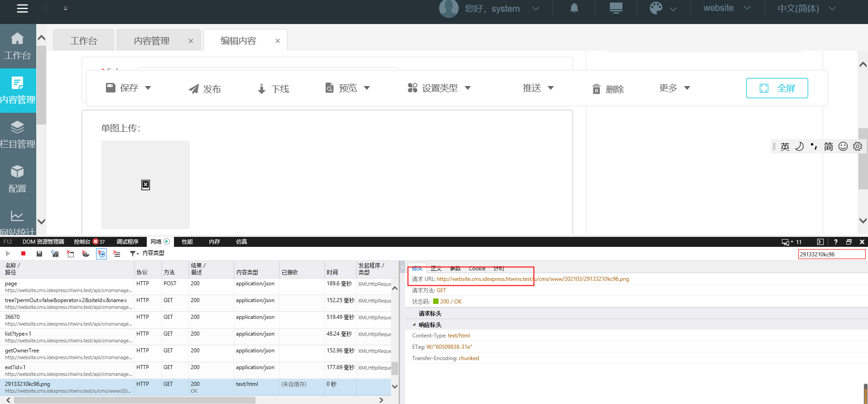Open DevTools help question mark
868x404 pixels.
coord(836,242)
